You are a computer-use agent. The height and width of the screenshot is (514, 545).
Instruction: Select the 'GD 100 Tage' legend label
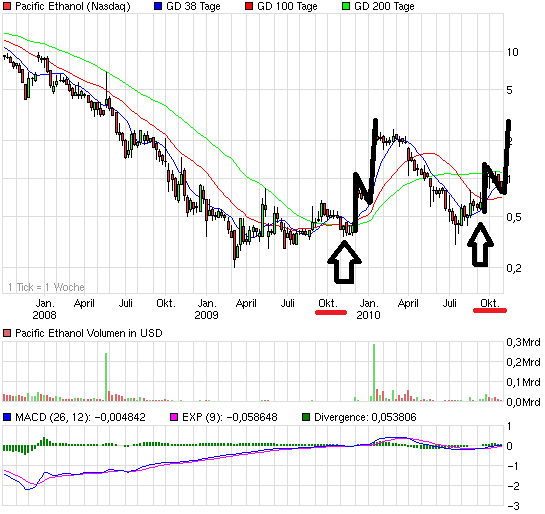[287, 6]
